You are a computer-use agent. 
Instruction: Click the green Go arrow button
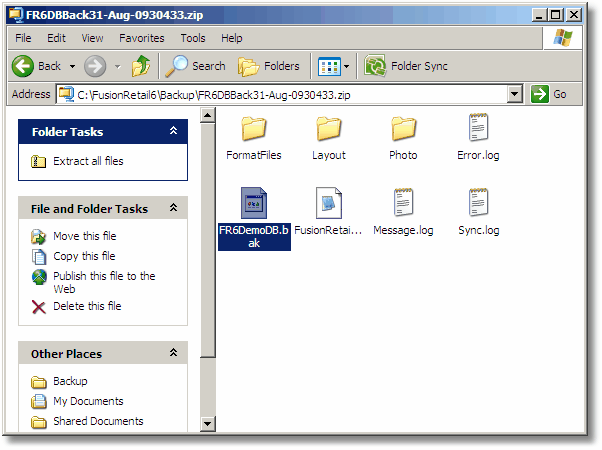(539, 94)
